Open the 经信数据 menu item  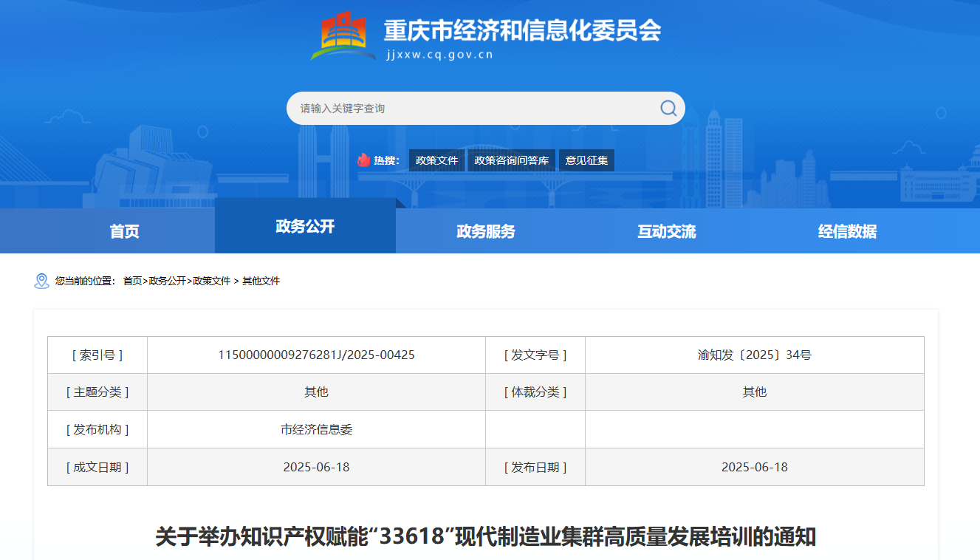(x=846, y=231)
